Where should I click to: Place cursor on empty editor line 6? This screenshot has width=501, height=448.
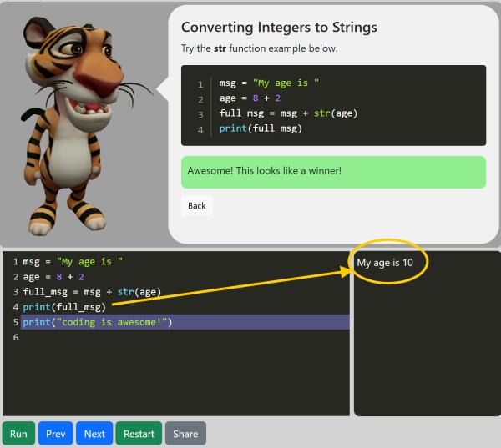click(x=167, y=337)
